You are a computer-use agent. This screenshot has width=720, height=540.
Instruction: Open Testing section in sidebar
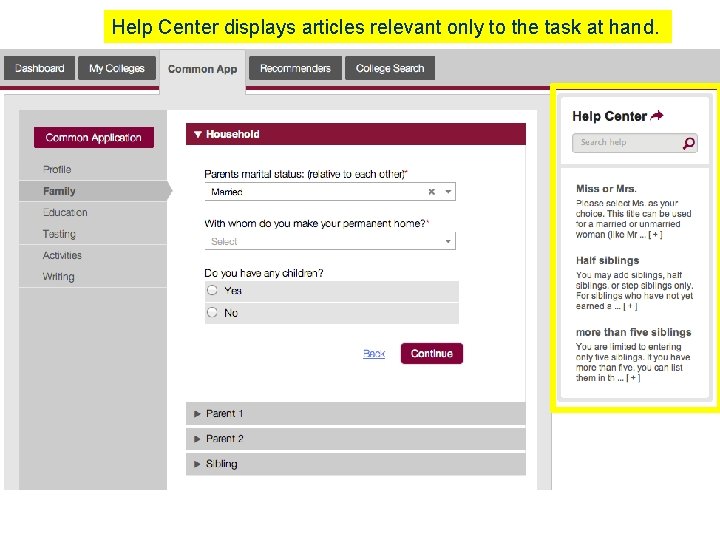click(x=59, y=234)
